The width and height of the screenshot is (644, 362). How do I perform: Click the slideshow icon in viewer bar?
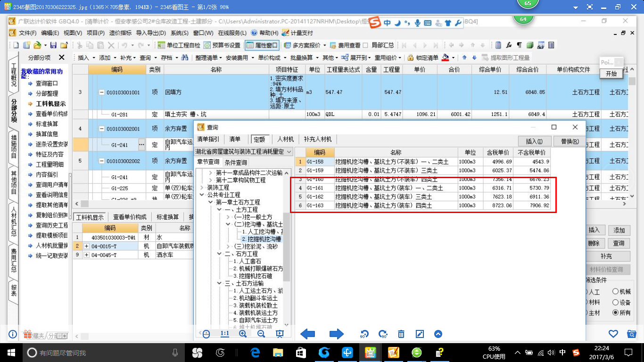(x=280, y=334)
